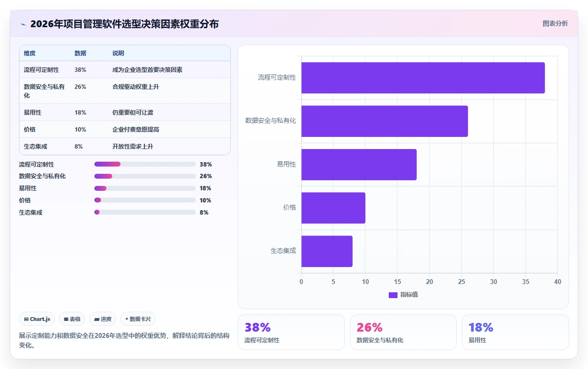Viewport: 588px width, 369px height.
Task: Click the 8% value beside progress bar
Action: click(204, 213)
